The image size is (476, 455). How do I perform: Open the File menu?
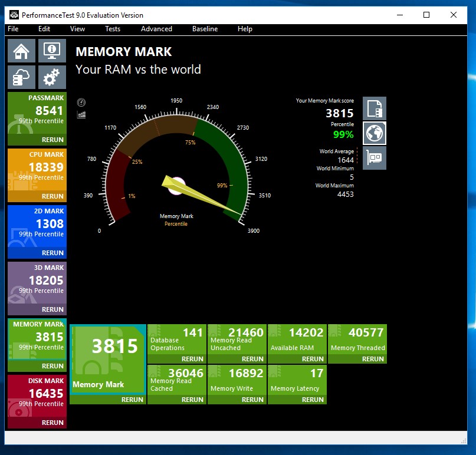[13, 29]
